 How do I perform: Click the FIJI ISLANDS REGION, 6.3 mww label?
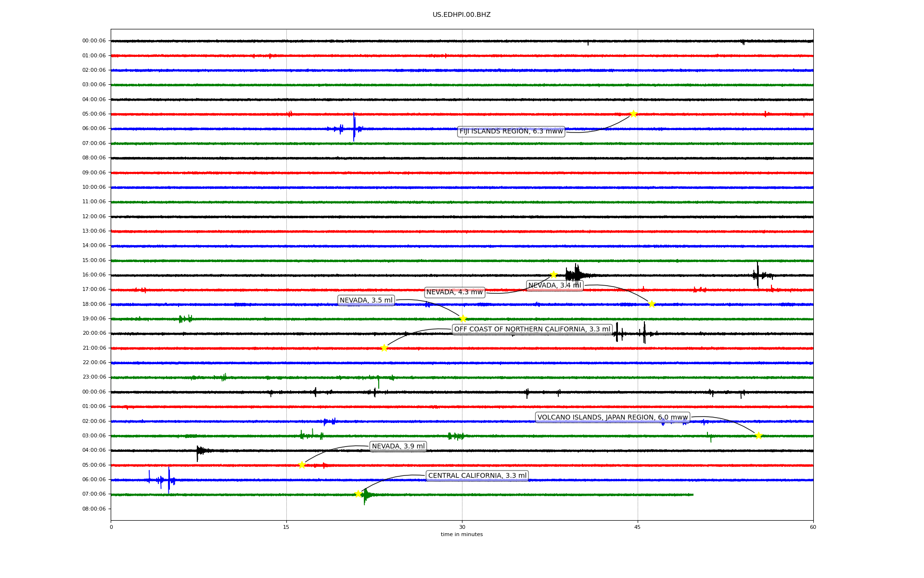tap(511, 131)
